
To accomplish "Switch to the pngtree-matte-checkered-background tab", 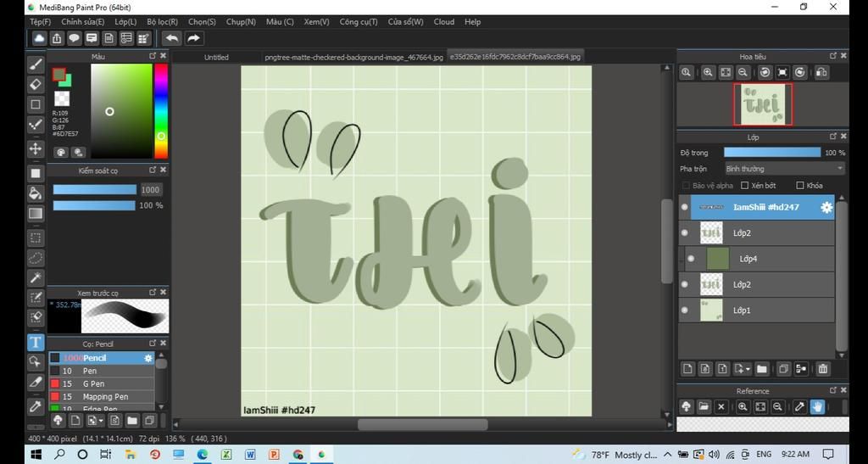I will 353,57.
